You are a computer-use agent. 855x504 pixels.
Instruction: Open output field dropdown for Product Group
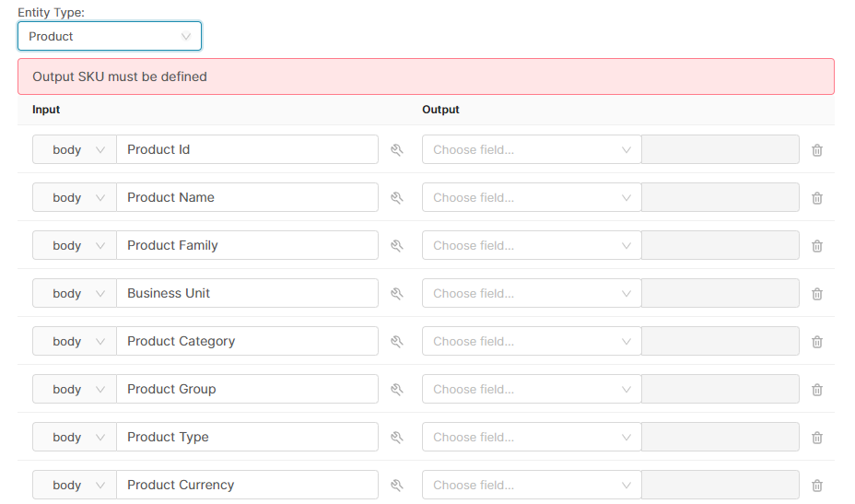click(531, 390)
